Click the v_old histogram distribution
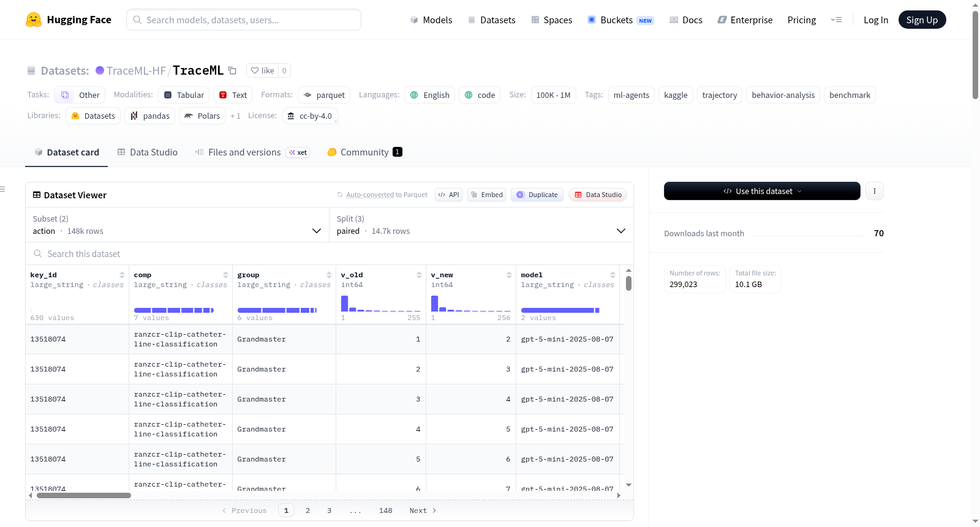The height and width of the screenshot is (527, 980). tap(381, 304)
